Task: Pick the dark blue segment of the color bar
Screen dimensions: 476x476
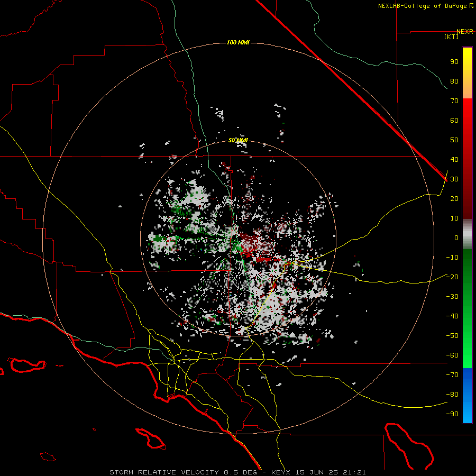Action: (x=467, y=375)
